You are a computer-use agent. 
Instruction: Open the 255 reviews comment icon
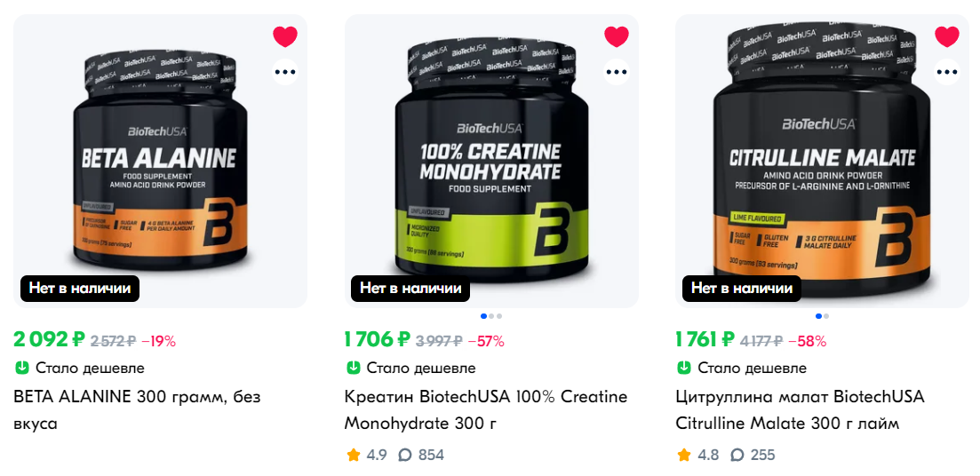737,455
